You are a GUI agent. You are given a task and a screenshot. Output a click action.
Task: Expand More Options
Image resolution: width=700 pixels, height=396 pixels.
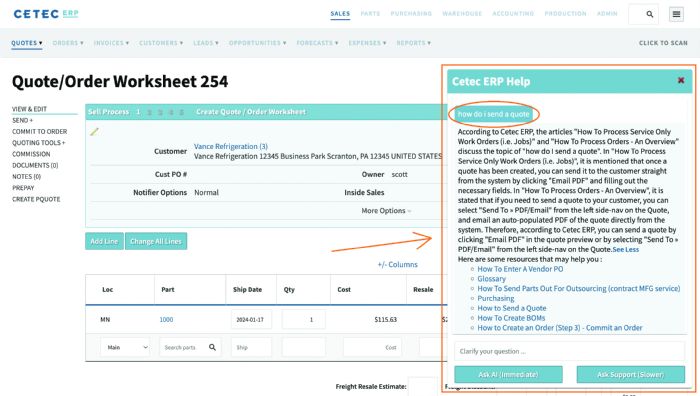(x=386, y=210)
